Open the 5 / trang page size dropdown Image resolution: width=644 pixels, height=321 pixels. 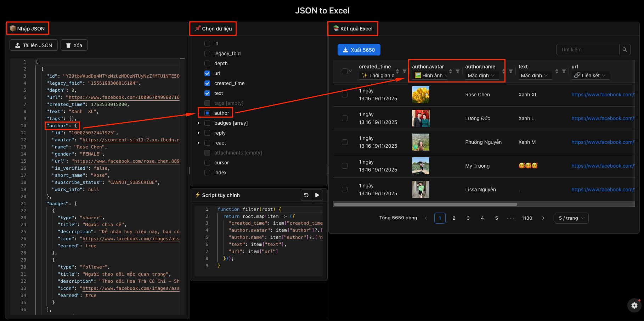click(x=572, y=218)
